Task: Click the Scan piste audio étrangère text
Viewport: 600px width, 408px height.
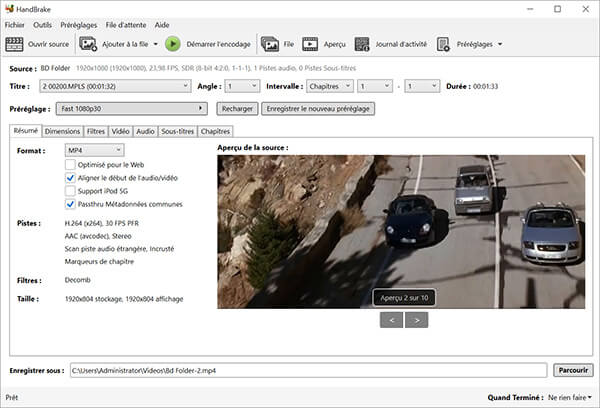Action: coord(119,249)
